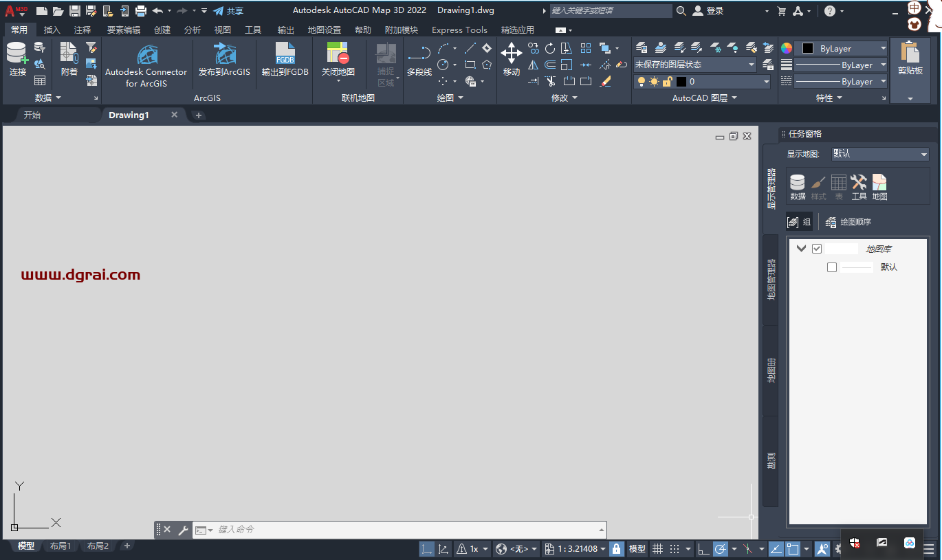Click the rotate tool in 修改 panel
Screen dimensions: 942x560
pyautogui.click(x=550, y=48)
